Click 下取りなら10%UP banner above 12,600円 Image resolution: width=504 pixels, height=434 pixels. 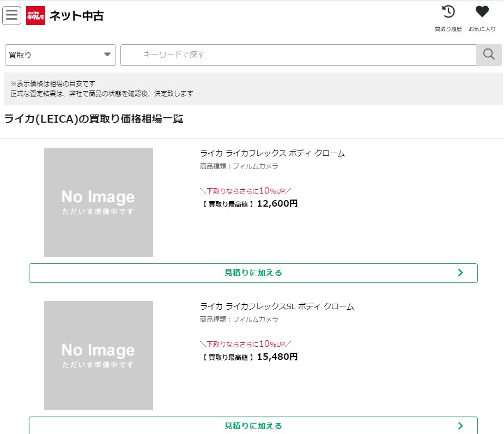click(x=246, y=191)
